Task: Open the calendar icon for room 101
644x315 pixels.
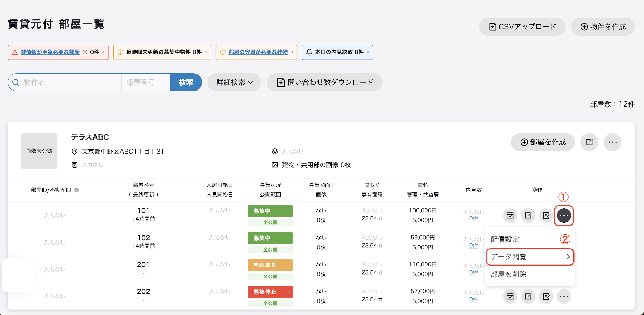Action: [510, 215]
